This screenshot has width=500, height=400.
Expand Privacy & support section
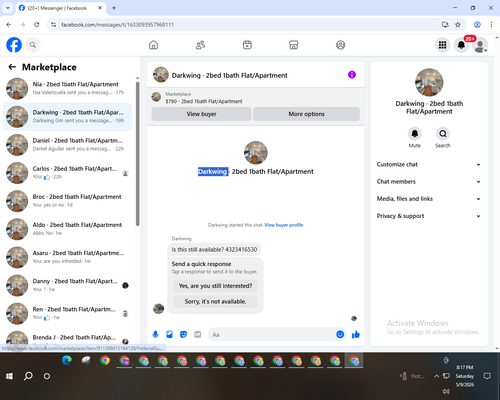[x=429, y=216]
